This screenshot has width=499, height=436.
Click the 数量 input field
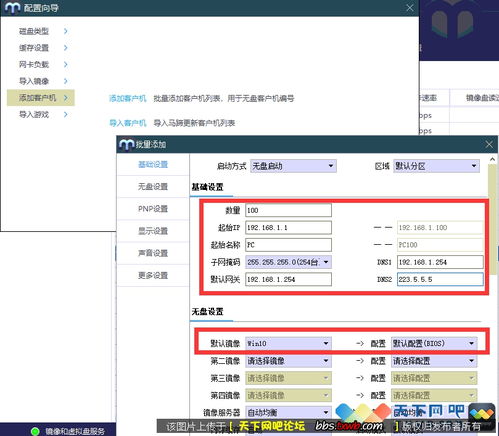[x=288, y=210]
